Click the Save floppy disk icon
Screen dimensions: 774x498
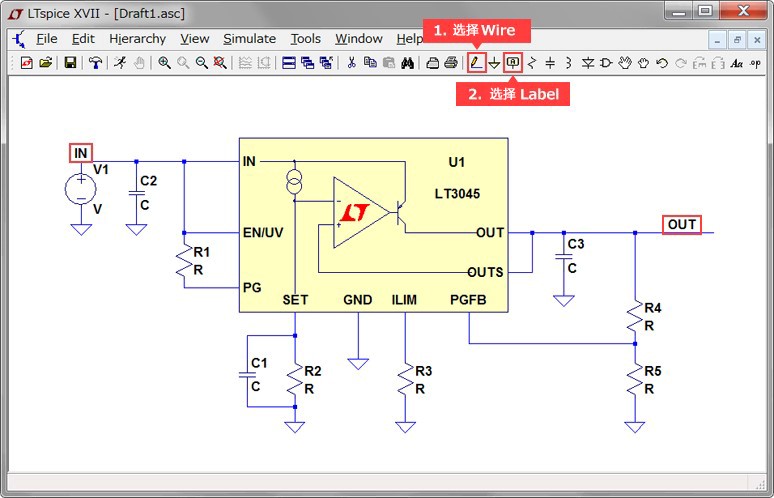point(70,63)
